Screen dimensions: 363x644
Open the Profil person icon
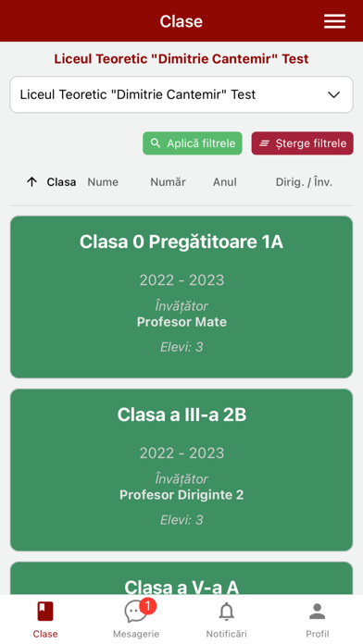(x=318, y=612)
